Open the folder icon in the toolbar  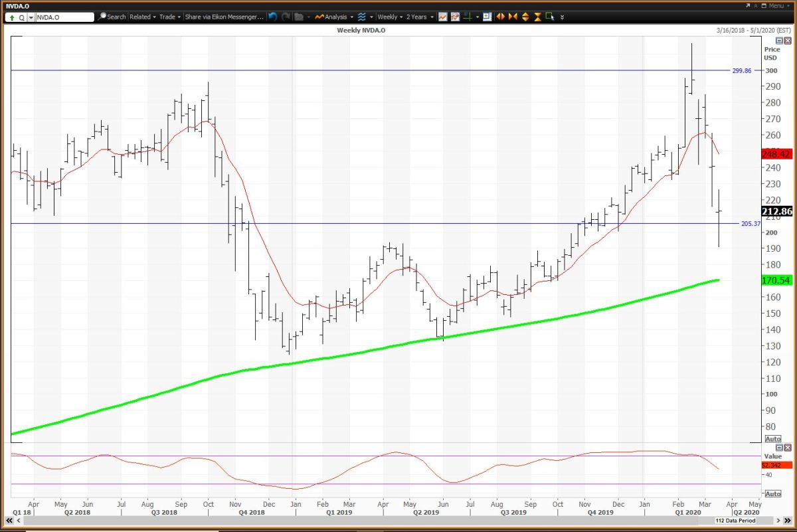(298, 17)
